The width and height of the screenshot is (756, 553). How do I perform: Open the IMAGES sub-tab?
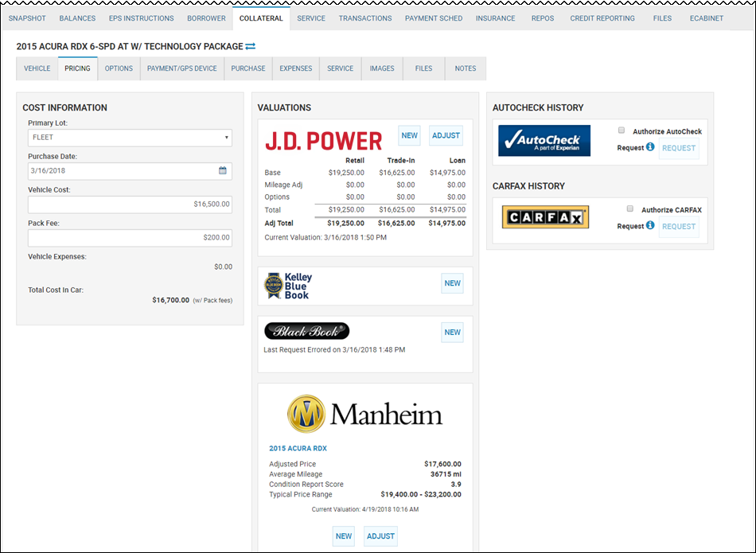[382, 68]
